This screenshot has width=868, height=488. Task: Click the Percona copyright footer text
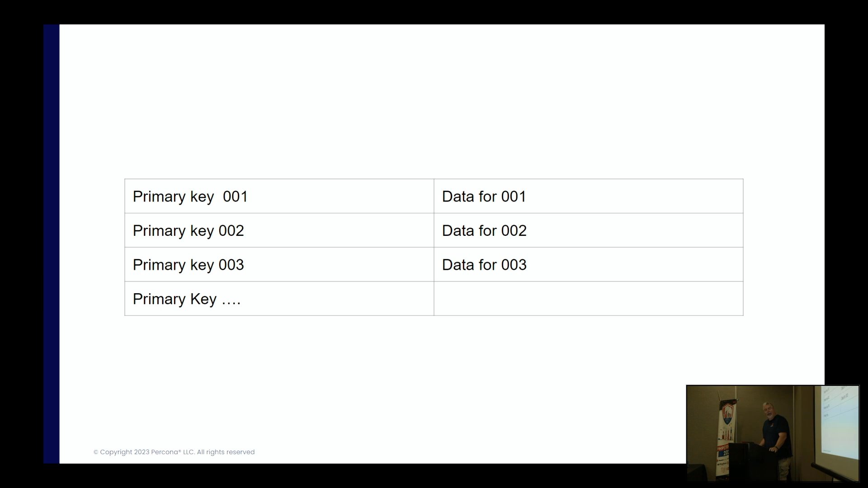point(174,452)
